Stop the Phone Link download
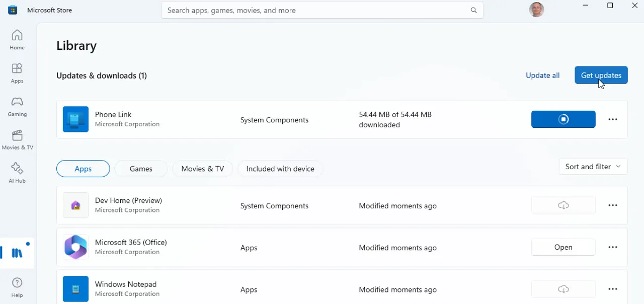The height and width of the screenshot is (304, 644). pos(563,119)
